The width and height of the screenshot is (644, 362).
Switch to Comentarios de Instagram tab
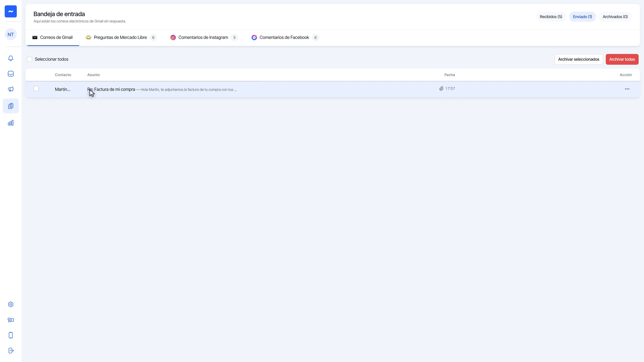[x=204, y=38]
